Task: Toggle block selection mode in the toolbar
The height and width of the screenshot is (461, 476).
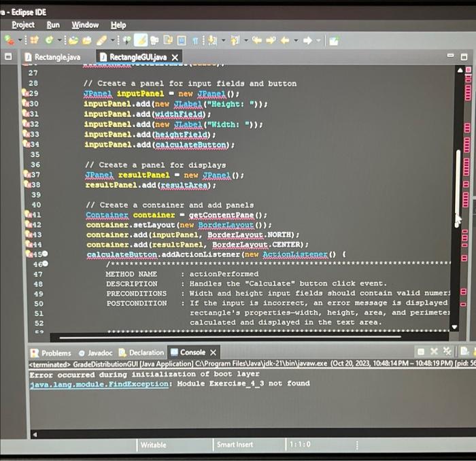Action: 182,40
